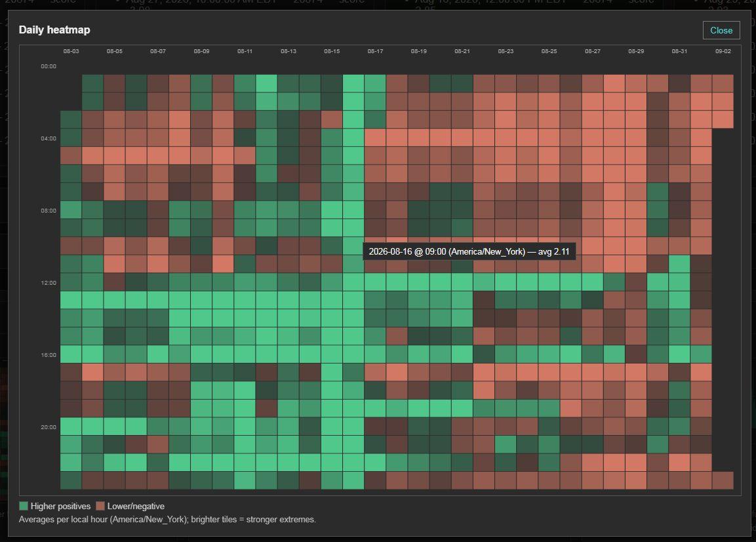Choose the 08-27 tile in the 04:00 row
This screenshot has width=756, height=542.
click(593, 138)
